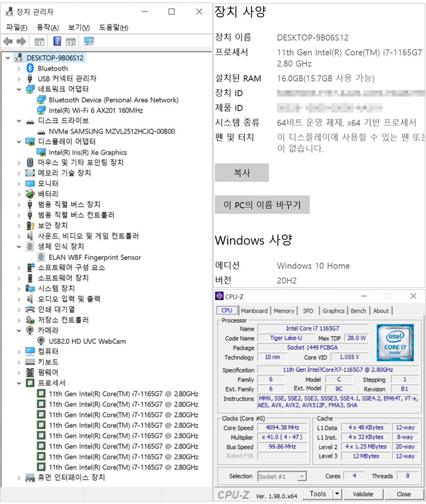The width and height of the screenshot is (426, 504).
Task: Switch to the Mainboard tab in CPU-Z
Action: [254, 311]
